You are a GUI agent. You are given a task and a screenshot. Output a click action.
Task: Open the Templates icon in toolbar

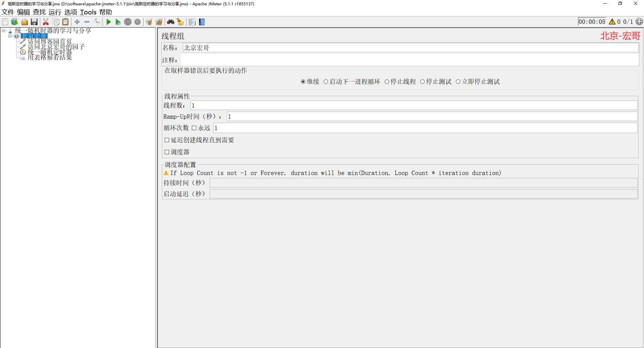[14, 22]
